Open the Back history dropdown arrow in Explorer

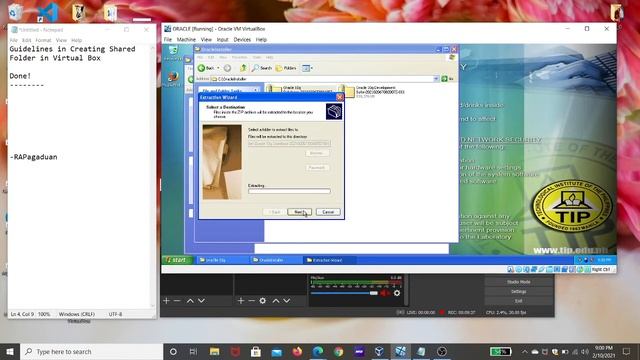[x=218, y=68]
